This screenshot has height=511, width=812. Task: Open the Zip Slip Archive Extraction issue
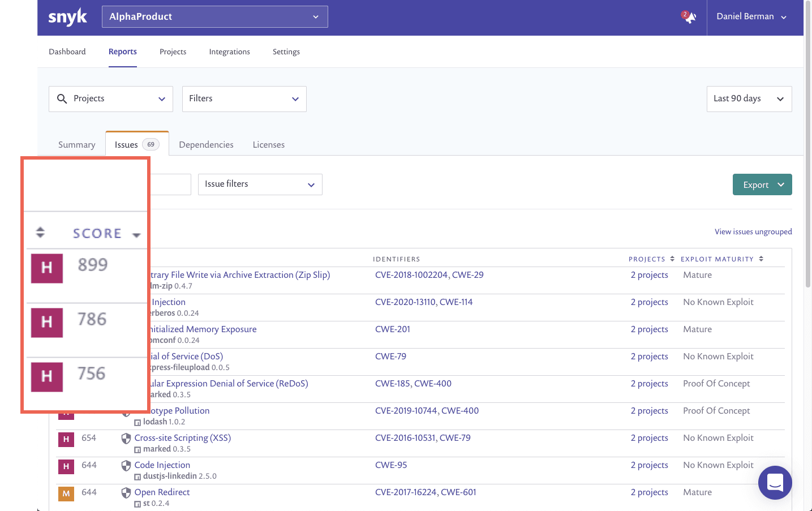(x=240, y=275)
